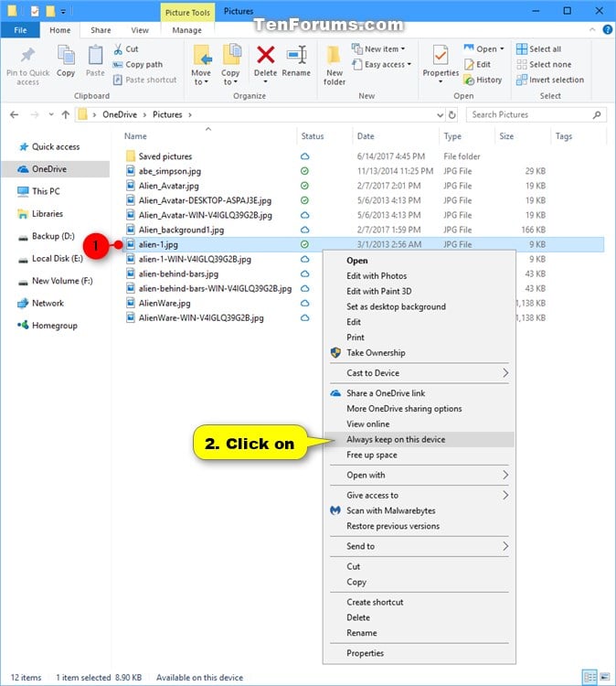Image resolution: width=616 pixels, height=686 pixels.
Task: Click green sync status icon for abe_simpson.jpg
Action: [x=304, y=171]
